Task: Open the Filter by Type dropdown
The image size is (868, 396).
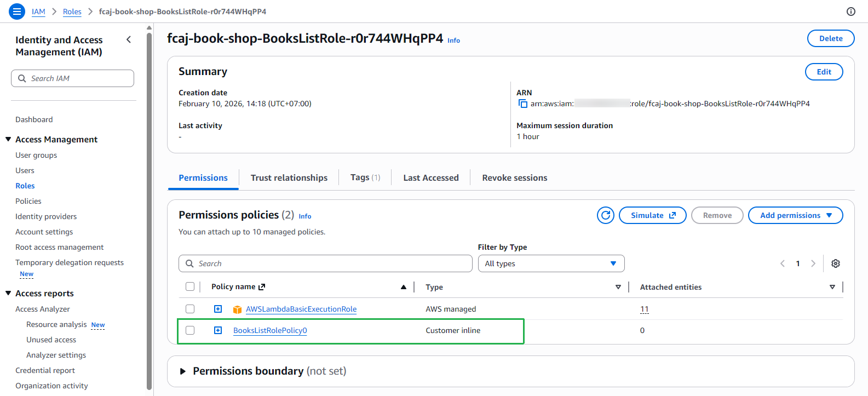Action: click(551, 263)
